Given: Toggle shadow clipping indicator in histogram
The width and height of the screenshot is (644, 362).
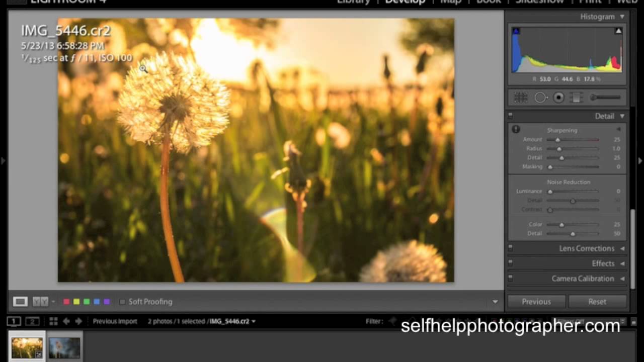Looking at the screenshot, I should pyautogui.click(x=515, y=31).
